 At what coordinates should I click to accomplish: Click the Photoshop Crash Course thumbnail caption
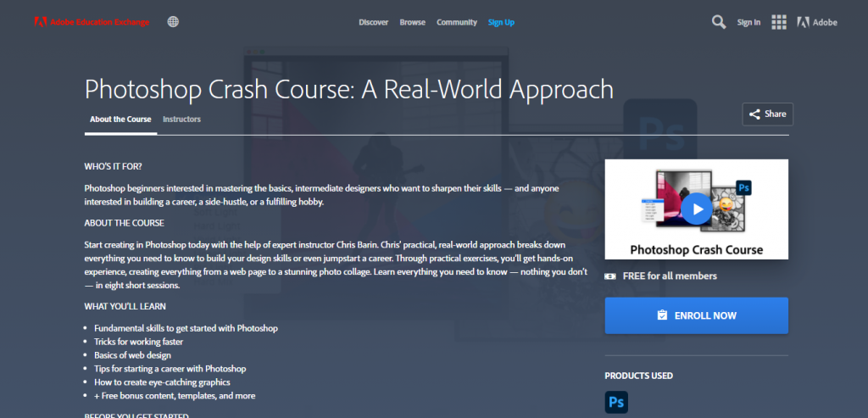[x=696, y=249]
